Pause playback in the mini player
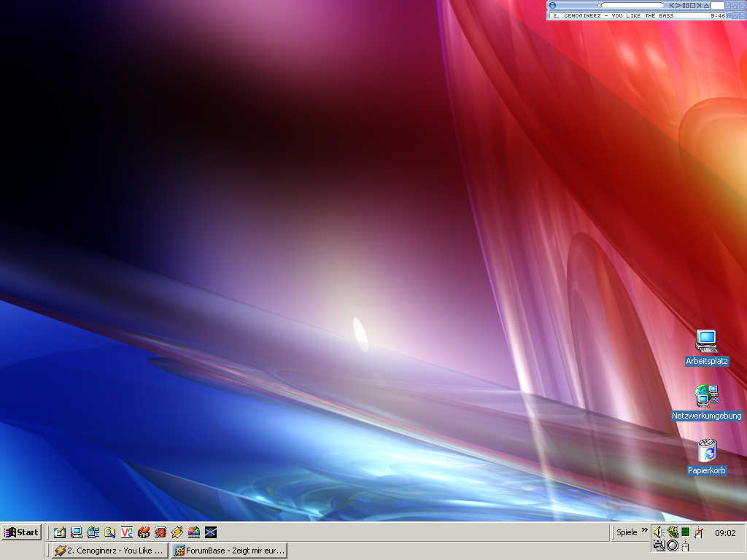The image size is (747, 560). pos(686,6)
